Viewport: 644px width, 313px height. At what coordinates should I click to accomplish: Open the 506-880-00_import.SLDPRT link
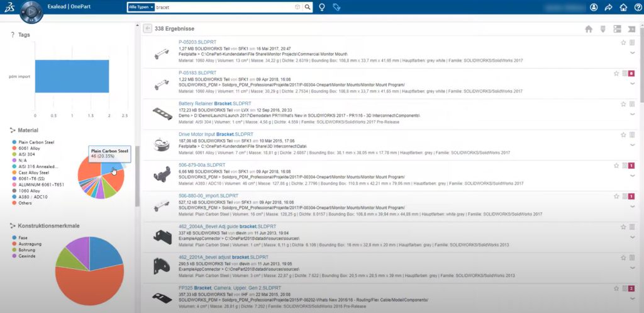pos(209,196)
